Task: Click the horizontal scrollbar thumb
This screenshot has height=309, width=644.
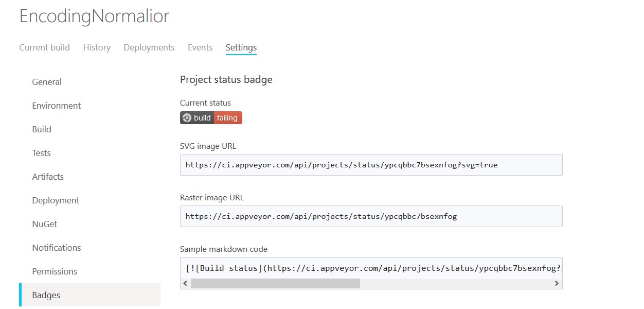Action: (275, 283)
